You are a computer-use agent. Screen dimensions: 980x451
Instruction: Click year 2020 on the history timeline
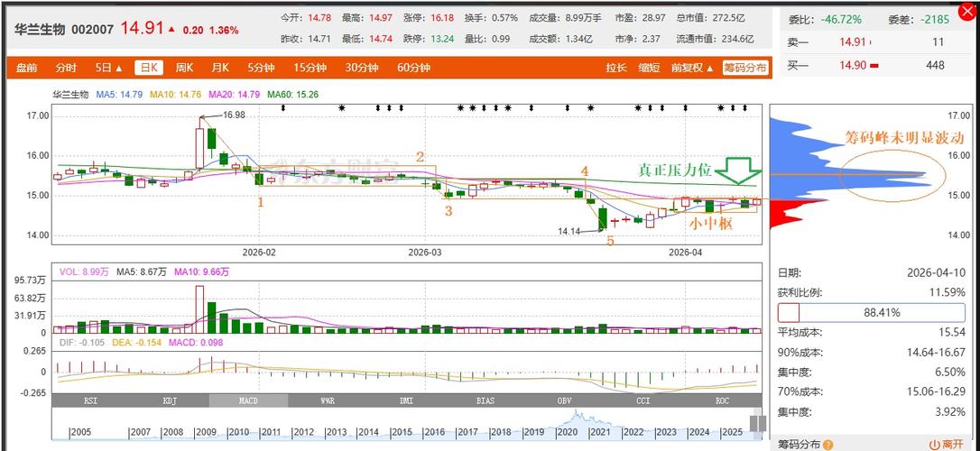click(566, 432)
